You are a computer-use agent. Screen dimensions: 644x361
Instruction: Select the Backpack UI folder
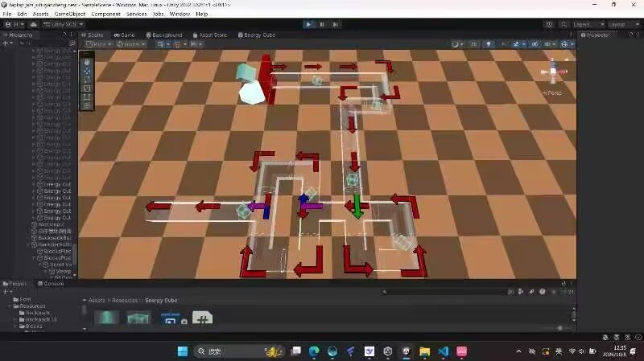click(38, 319)
